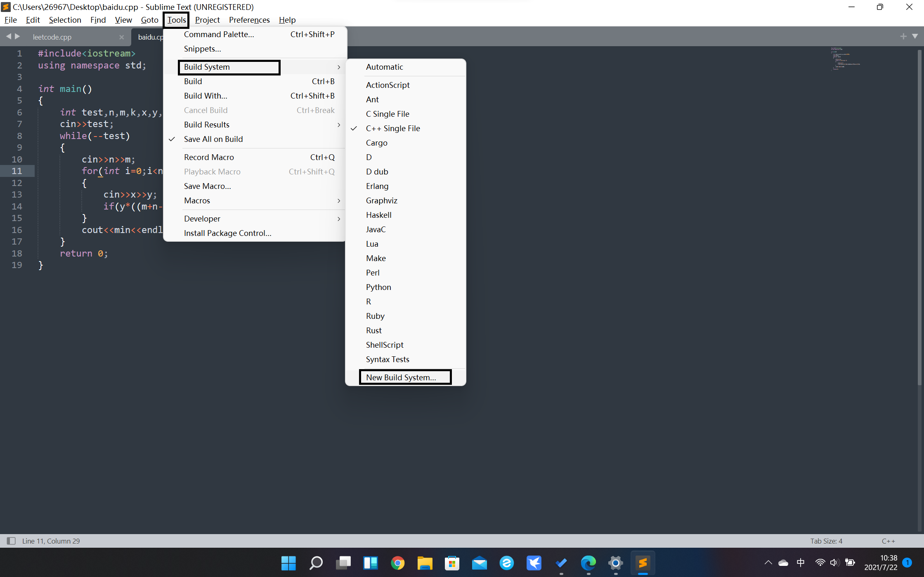Switch to the leetcode.cpp tab

(52, 37)
